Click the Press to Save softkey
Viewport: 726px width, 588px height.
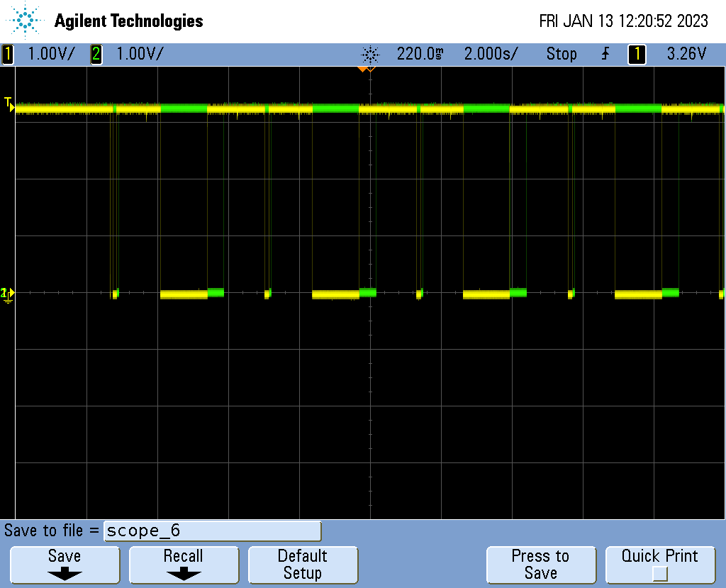(x=540, y=565)
